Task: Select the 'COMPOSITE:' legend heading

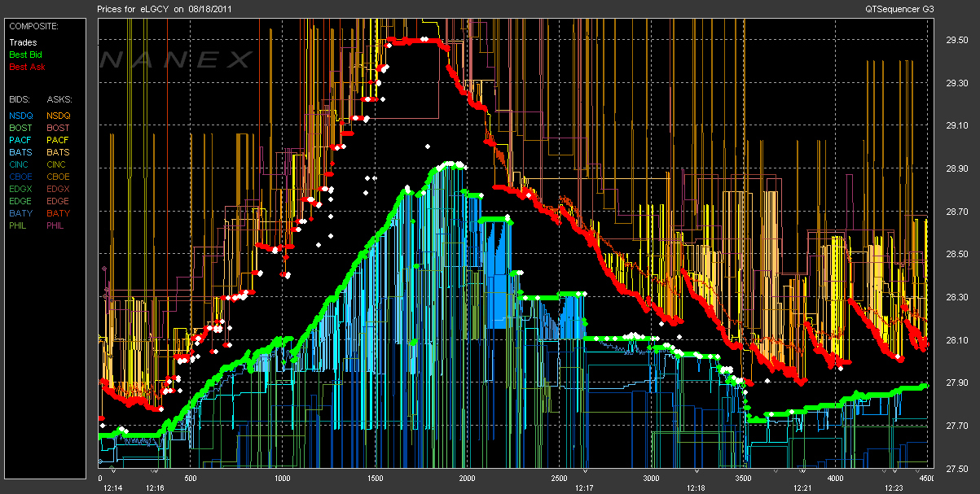Action: tap(33, 26)
